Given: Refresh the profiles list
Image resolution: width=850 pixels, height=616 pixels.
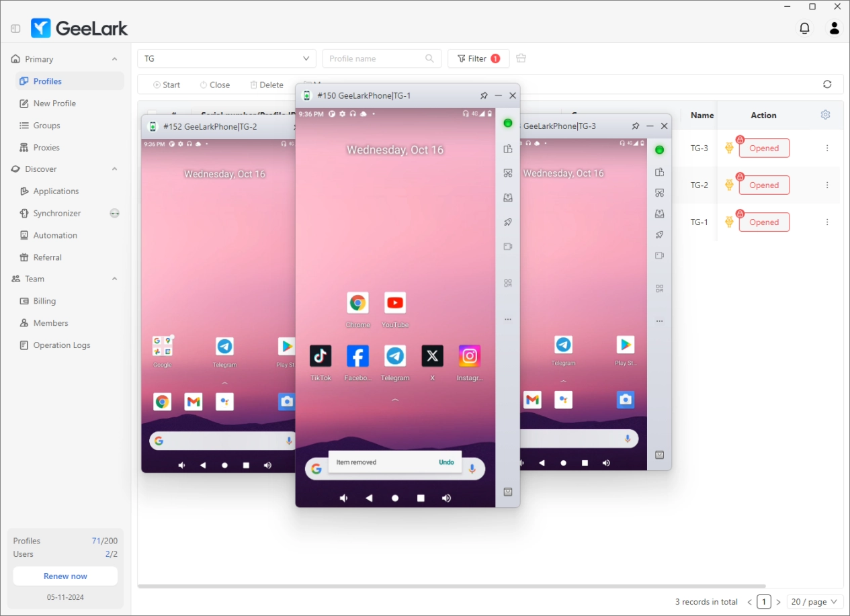Looking at the screenshot, I should tap(827, 85).
